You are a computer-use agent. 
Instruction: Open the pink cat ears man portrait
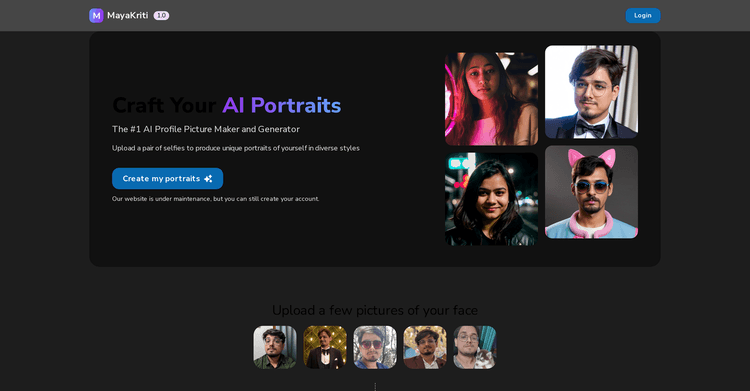point(591,192)
